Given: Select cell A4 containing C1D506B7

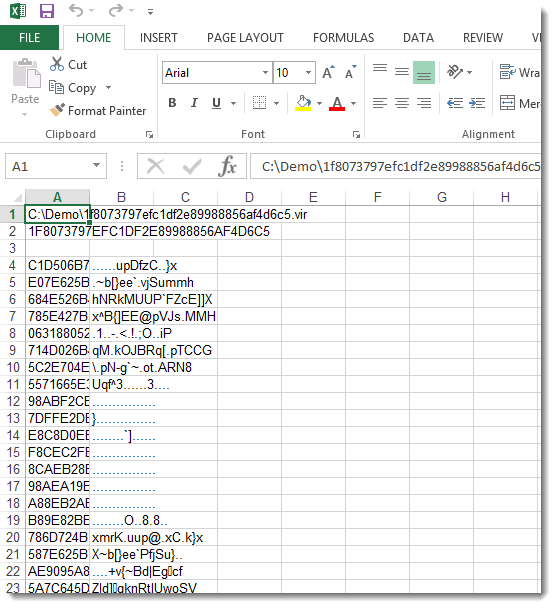Looking at the screenshot, I should 57,265.
